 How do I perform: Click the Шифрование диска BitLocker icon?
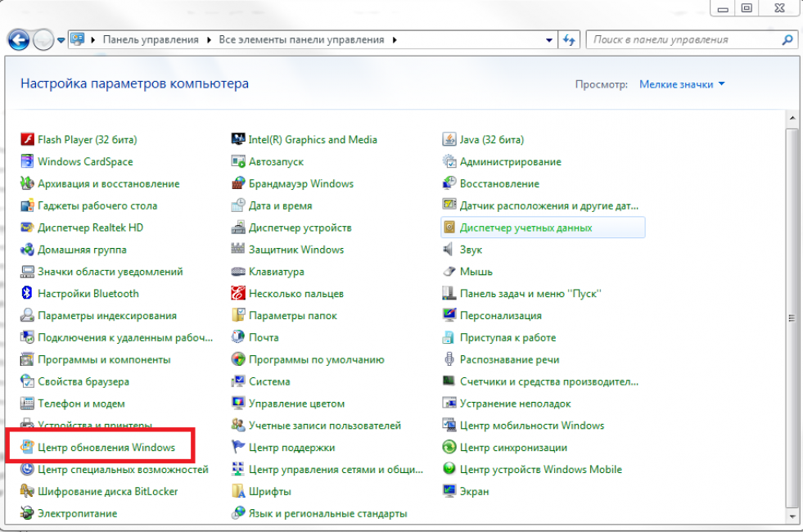pyautogui.click(x=27, y=492)
